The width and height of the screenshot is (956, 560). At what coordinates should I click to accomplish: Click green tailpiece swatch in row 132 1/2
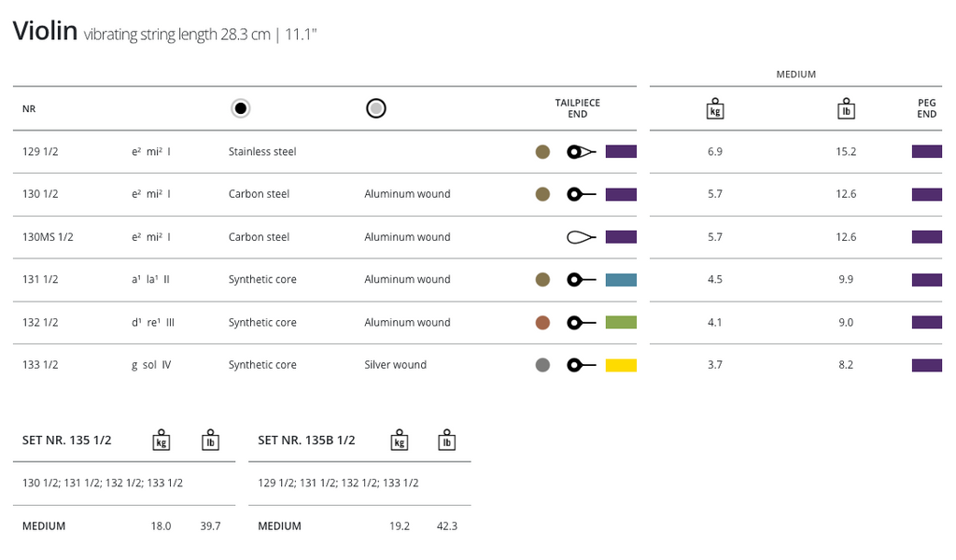[x=621, y=322]
